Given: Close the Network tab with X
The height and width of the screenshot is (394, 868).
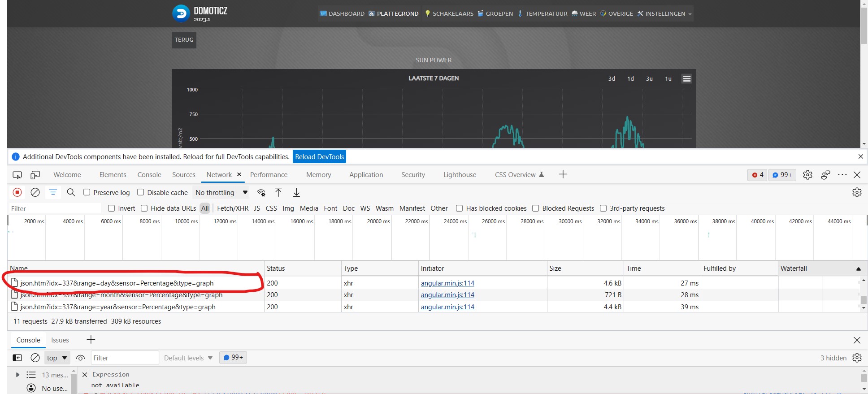Looking at the screenshot, I should click(239, 174).
